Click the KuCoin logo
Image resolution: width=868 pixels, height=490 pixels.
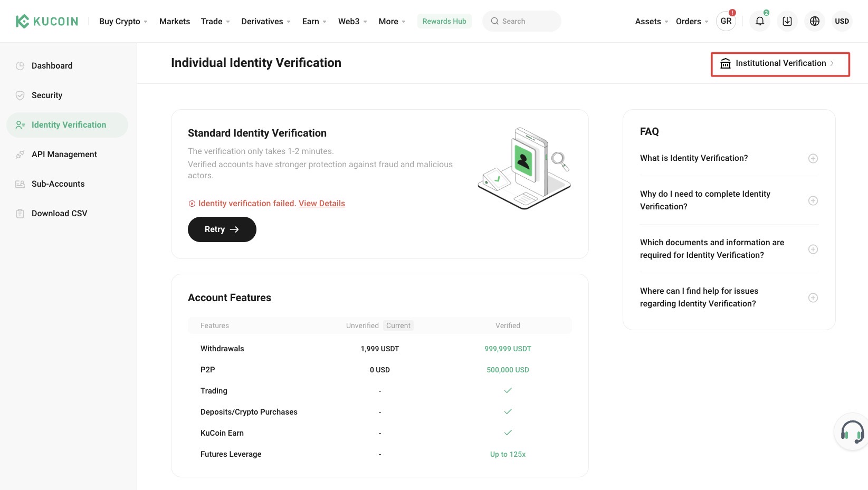pos(46,21)
